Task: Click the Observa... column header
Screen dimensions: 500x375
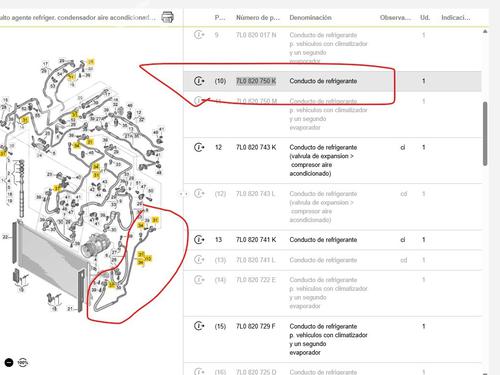Action: point(395,18)
